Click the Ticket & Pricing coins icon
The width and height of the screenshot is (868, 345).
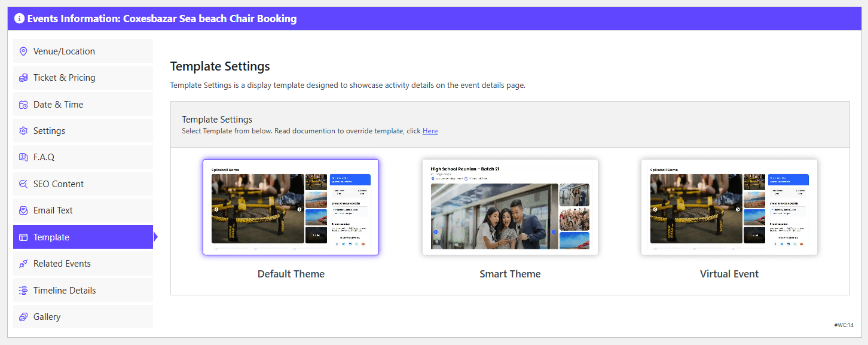coord(23,78)
